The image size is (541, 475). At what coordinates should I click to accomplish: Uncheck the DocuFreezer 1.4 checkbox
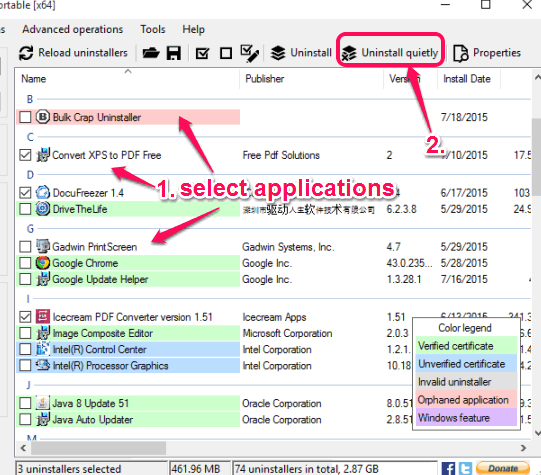pyautogui.click(x=25, y=192)
